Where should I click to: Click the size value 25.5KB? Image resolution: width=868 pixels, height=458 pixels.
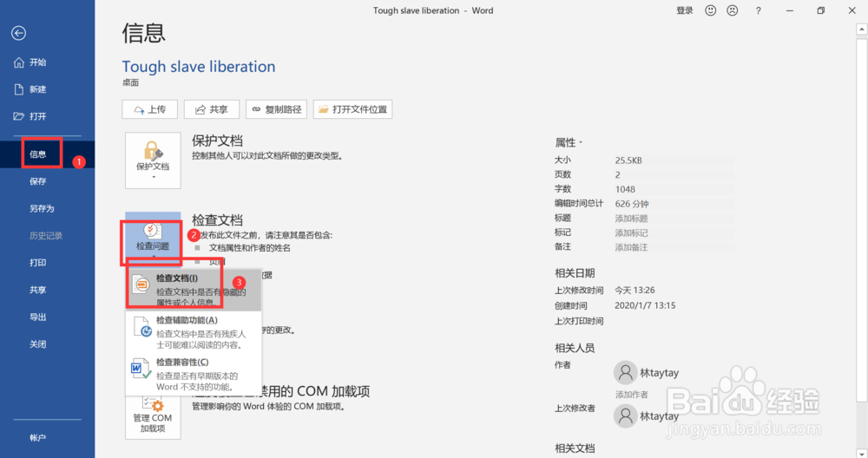pyautogui.click(x=628, y=160)
